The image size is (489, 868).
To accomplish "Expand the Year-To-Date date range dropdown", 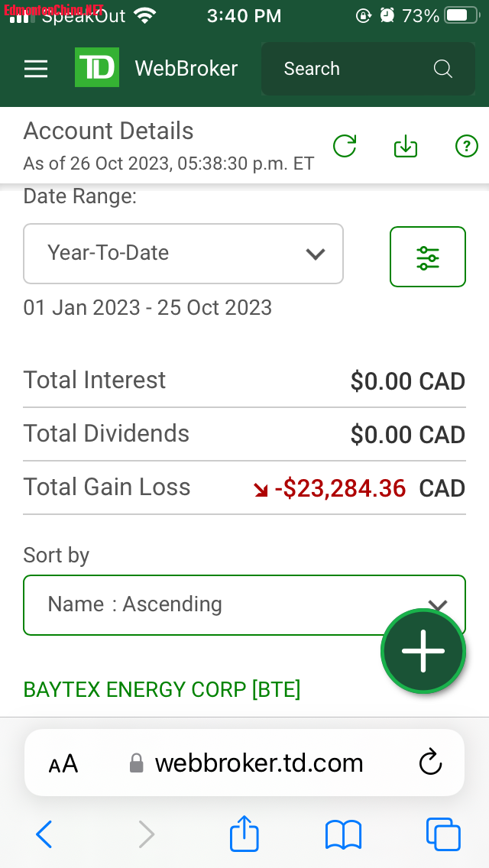I will coord(183,254).
